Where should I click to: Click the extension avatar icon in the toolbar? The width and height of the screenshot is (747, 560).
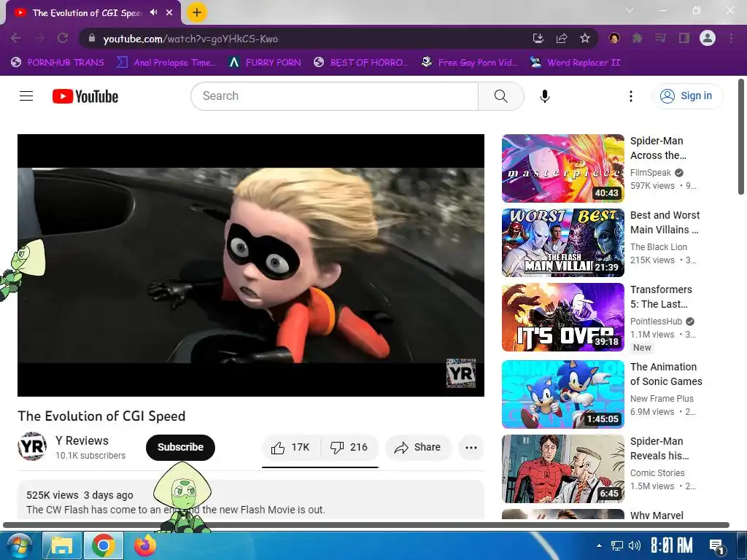[x=614, y=38]
